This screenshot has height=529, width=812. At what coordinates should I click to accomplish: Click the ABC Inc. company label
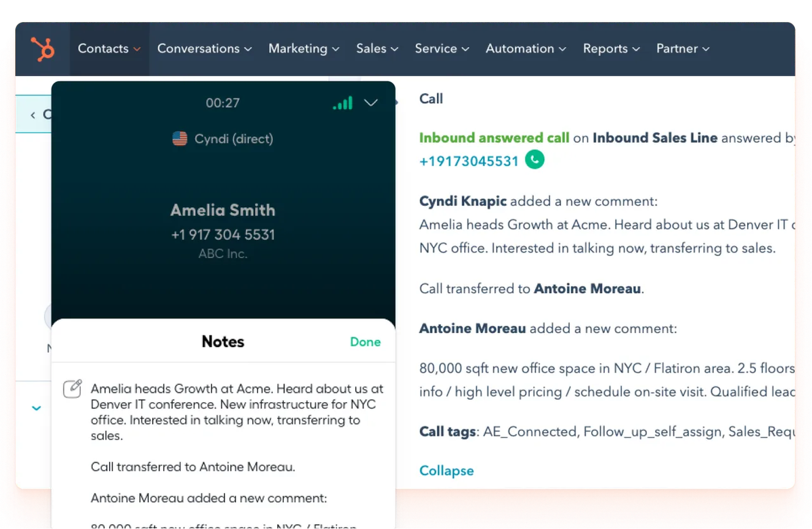pyautogui.click(x=223, y=254)
